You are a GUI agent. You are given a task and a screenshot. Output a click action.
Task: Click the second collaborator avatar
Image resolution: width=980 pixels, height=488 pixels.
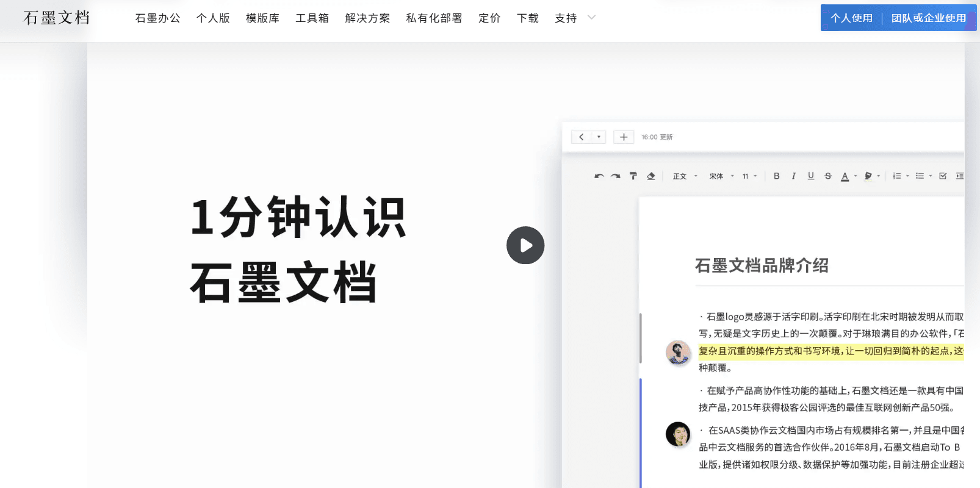[678, 434]
